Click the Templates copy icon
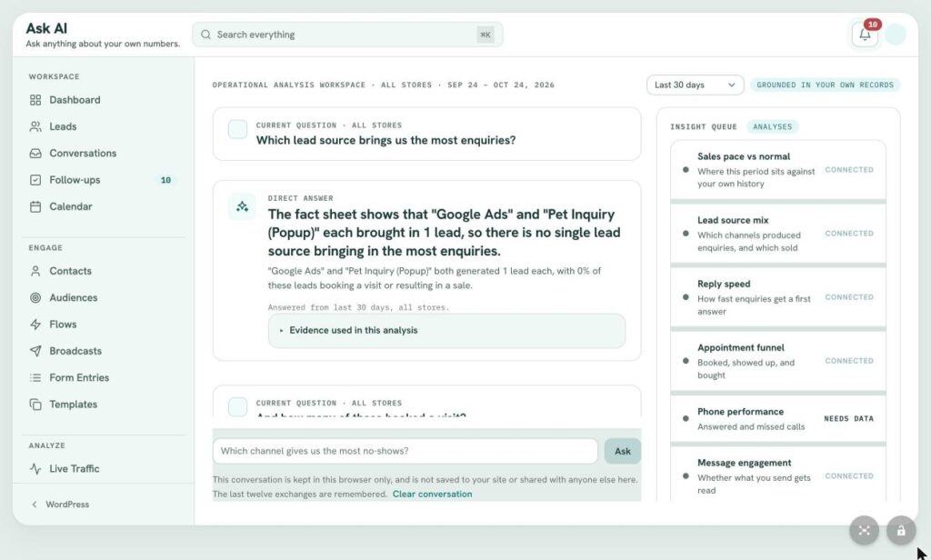The image size is (931, 560). [35, 405]
